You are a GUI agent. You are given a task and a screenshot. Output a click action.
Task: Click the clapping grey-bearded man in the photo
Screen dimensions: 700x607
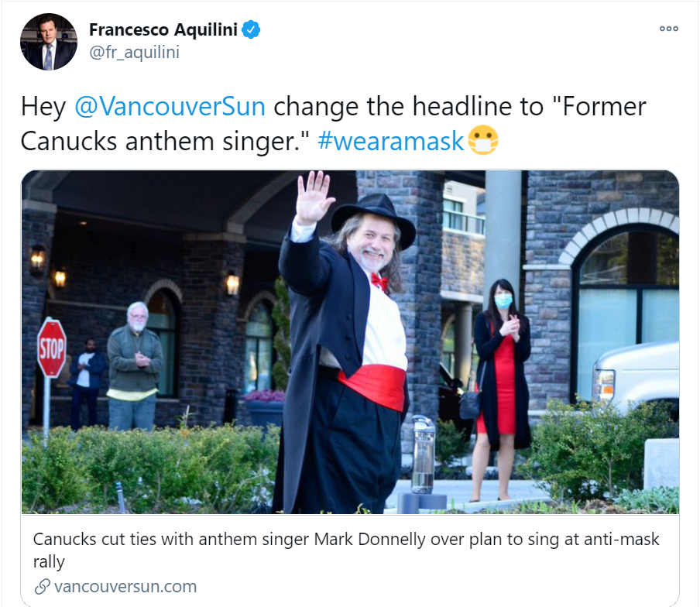(135, 366)
